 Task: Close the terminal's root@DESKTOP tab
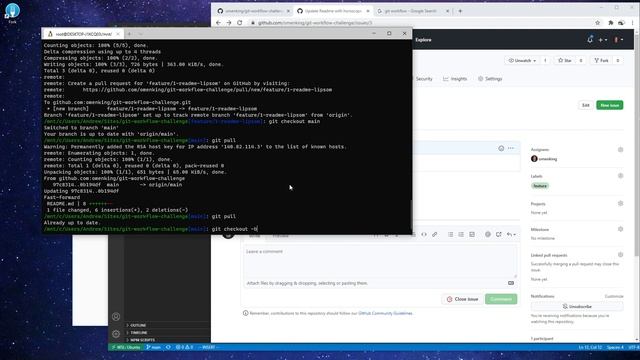(118, 34)
